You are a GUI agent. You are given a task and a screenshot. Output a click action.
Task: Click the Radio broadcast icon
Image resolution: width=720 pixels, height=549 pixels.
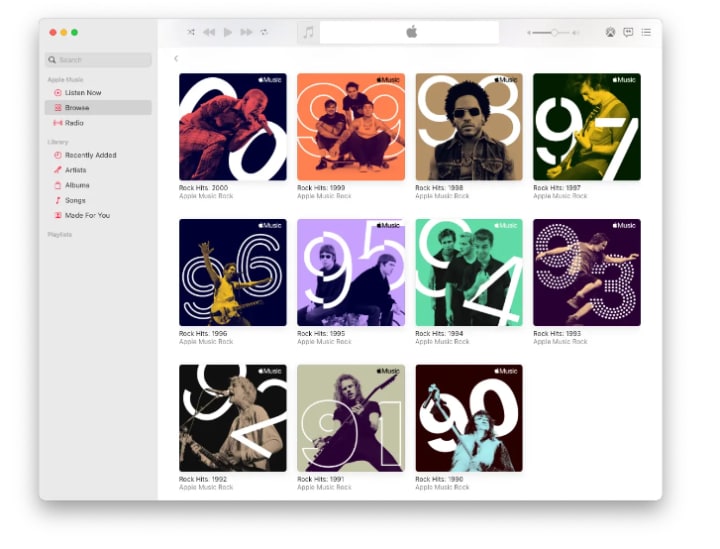tap(58, 123)
